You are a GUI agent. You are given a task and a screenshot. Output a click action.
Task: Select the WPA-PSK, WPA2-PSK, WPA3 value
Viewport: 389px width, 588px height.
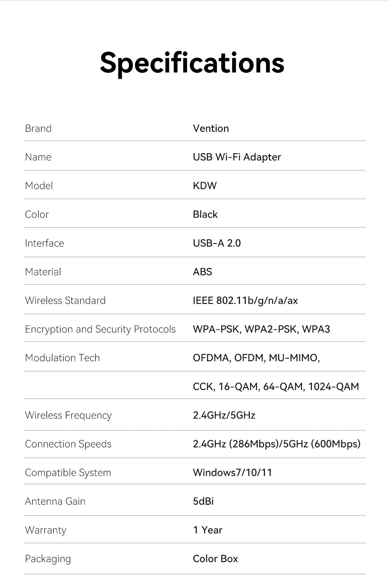coord(261,329)
